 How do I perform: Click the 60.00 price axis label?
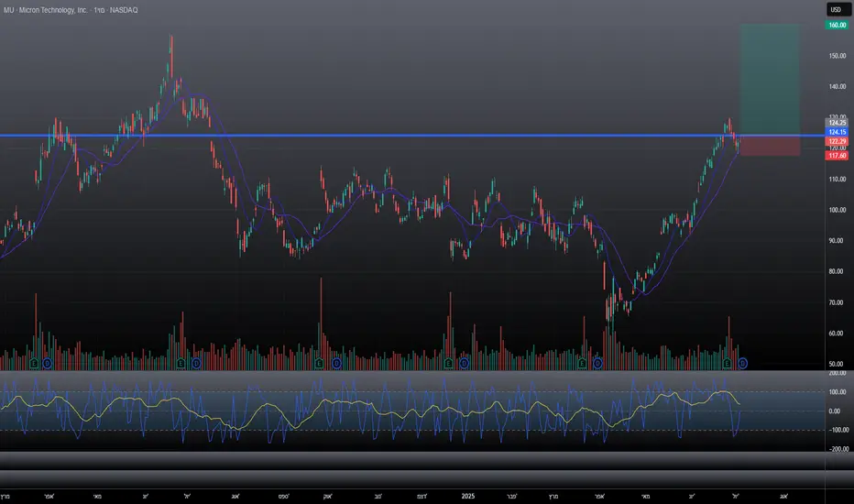coord(838,333)
